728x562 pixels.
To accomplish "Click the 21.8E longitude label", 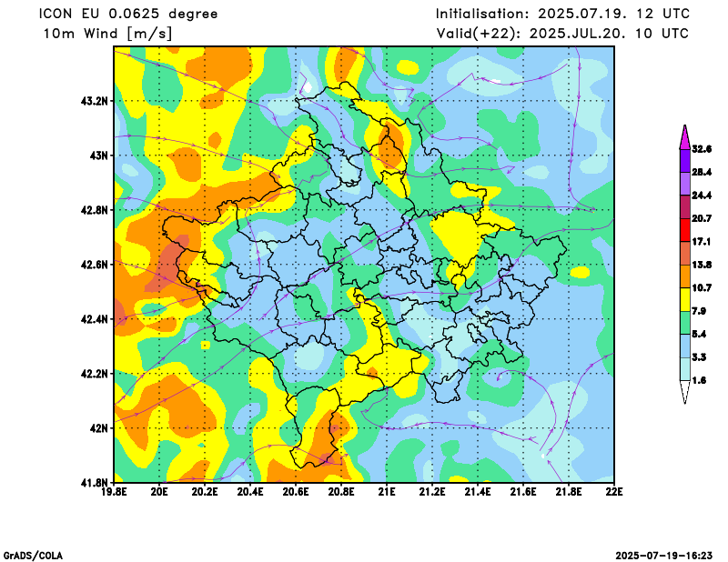I will pyautogui.click(x=569, y=491).
